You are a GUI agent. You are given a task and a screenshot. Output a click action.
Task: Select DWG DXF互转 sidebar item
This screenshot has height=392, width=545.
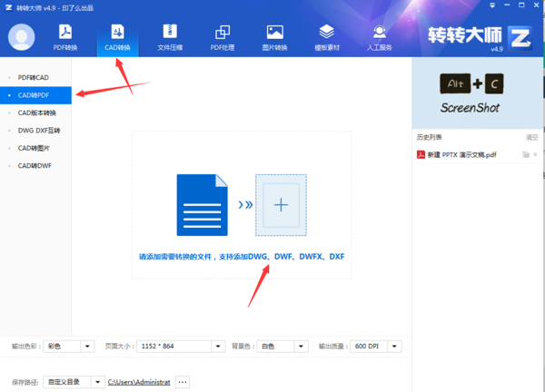37,130
